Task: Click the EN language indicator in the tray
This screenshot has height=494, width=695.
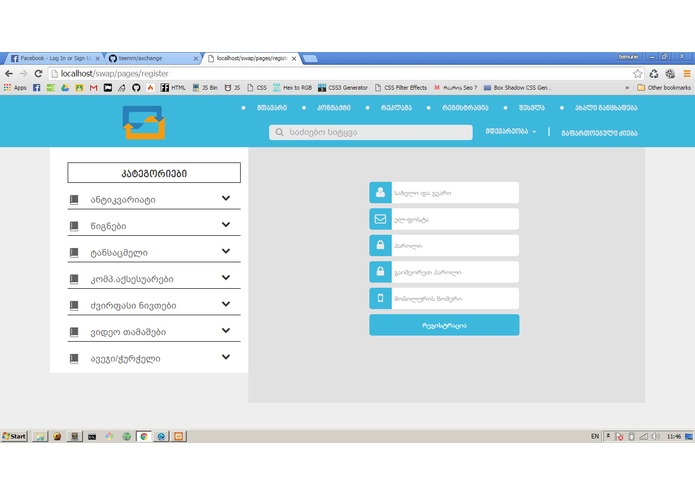Action: click(595, 436)
